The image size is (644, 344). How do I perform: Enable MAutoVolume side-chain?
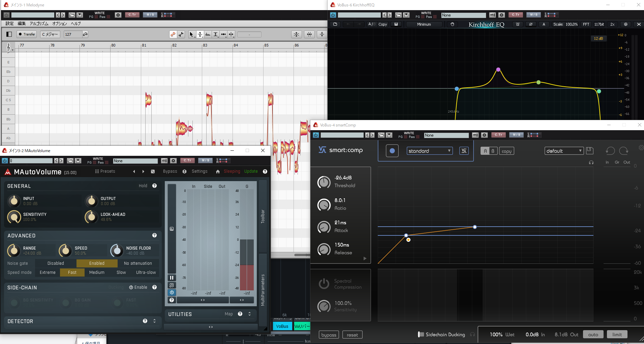click(x=138, y=287)
